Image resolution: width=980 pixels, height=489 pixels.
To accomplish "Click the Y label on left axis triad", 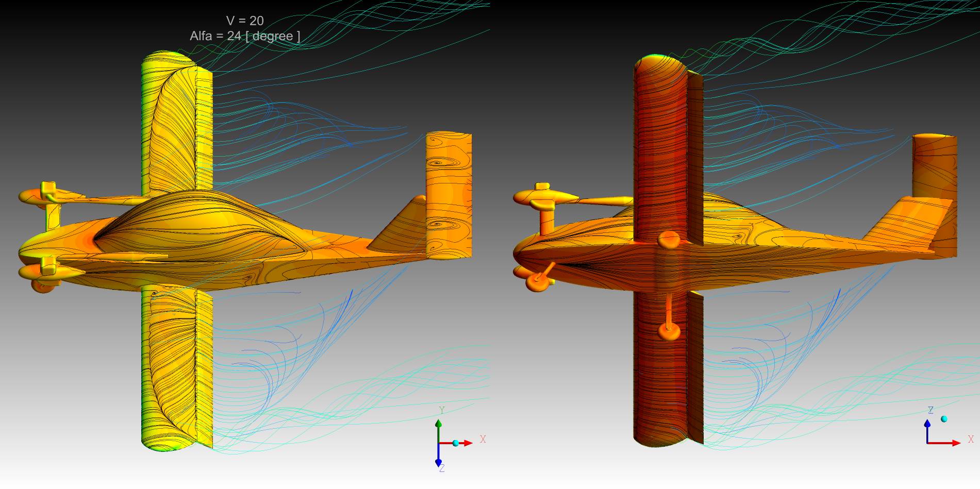I will coord(442,410).
